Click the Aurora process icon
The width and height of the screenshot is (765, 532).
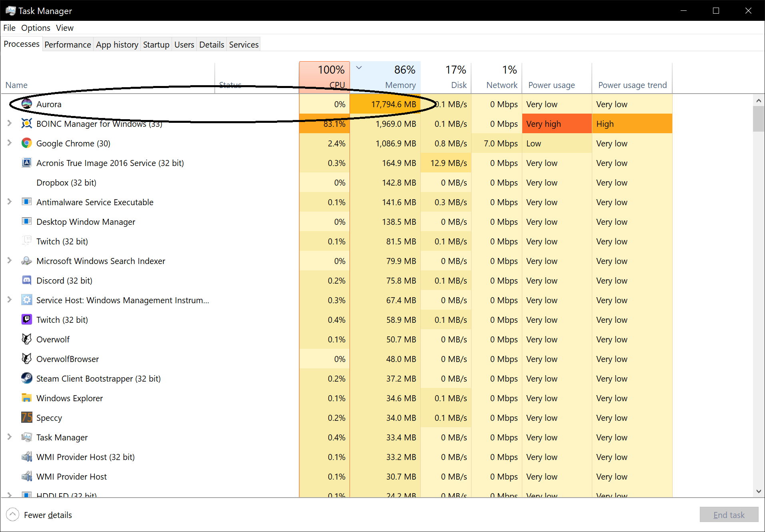click(27, 104)
